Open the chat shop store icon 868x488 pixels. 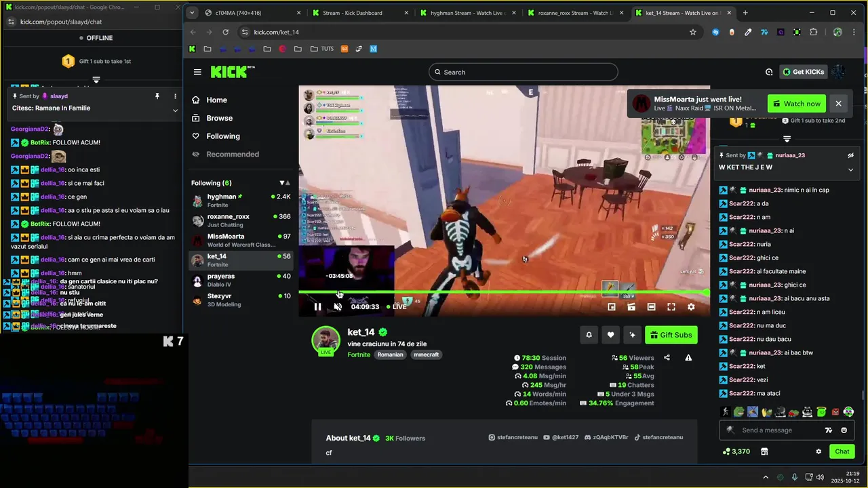pos(764,451)
